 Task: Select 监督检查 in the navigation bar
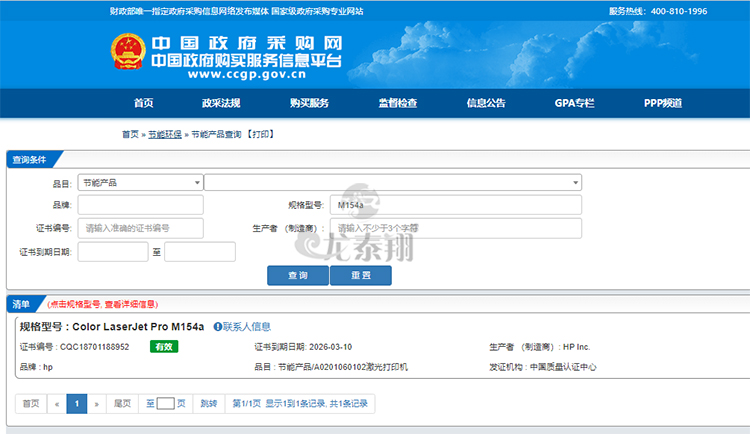point(397,103)
